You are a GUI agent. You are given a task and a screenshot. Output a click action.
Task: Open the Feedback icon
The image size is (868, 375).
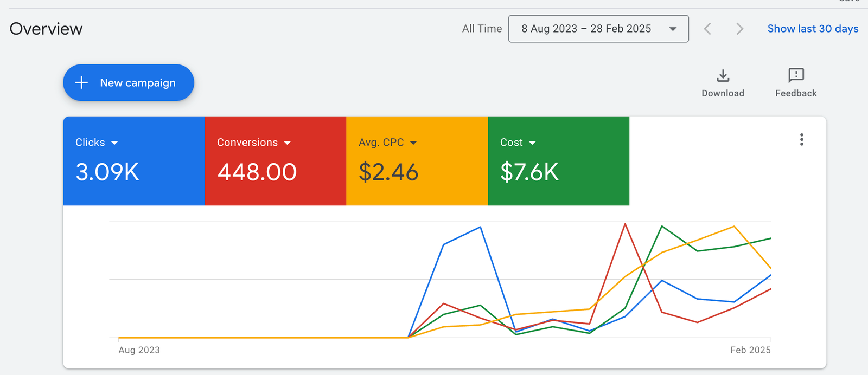796,75
